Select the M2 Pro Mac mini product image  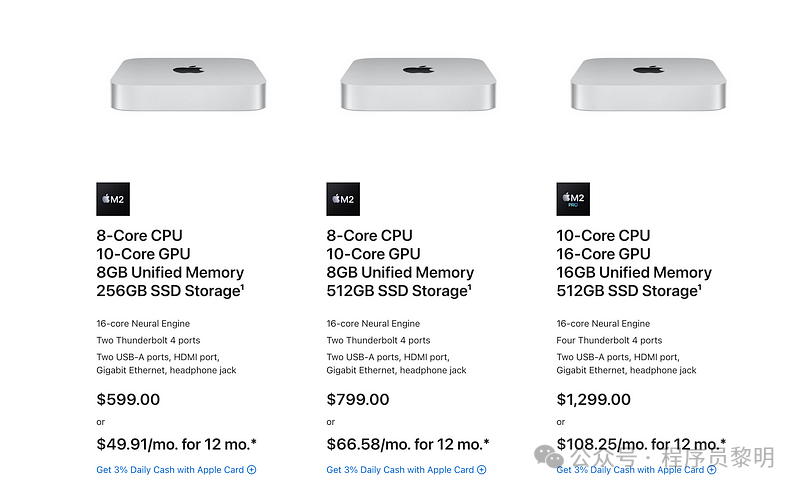point(648,84)
